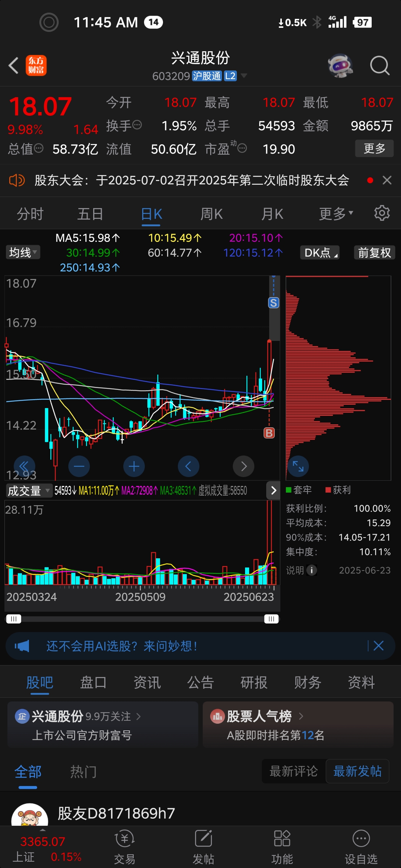Open the AI robot assistant icon

pos(340,66)
